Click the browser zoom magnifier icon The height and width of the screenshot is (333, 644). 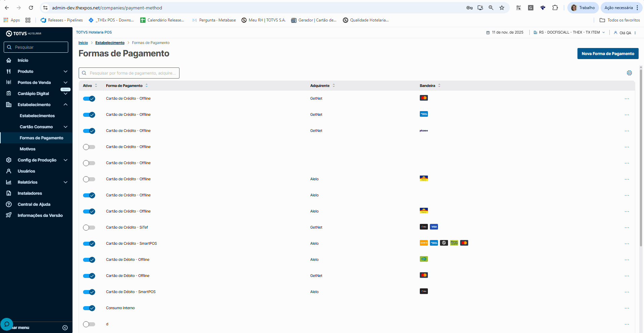click(x=491, y=8)
